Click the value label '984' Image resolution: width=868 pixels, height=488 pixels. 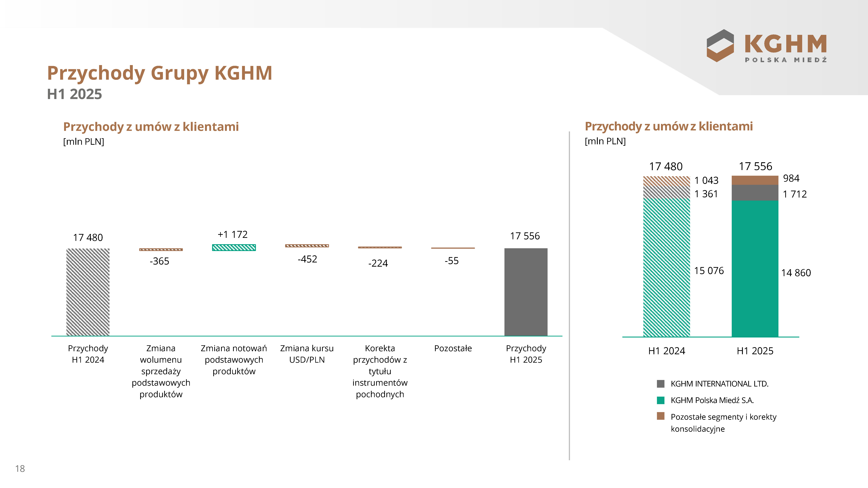791,178
